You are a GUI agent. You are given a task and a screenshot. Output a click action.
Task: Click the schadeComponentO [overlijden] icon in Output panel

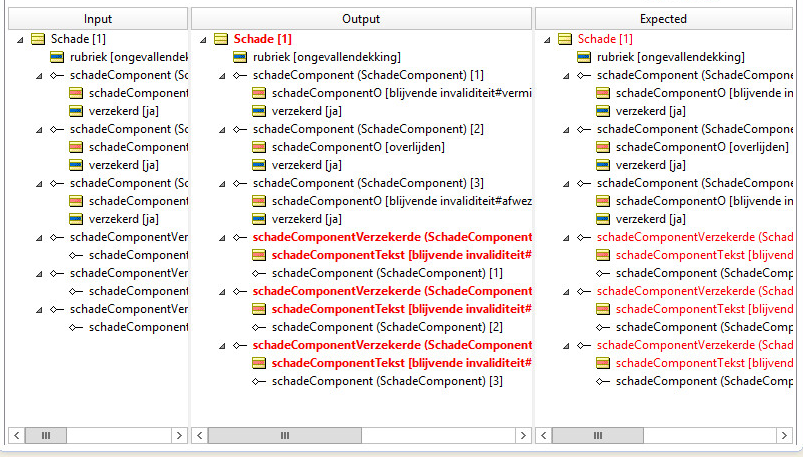[260, 147]
